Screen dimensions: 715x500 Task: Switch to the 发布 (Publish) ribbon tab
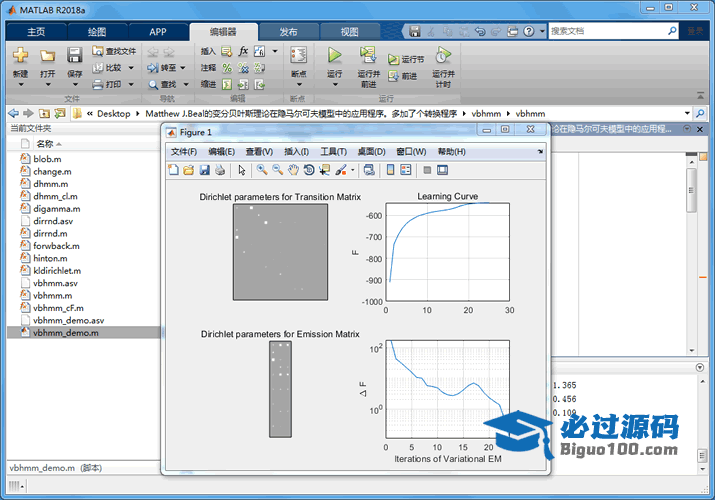pyautogui.click(x=288, y=32)
